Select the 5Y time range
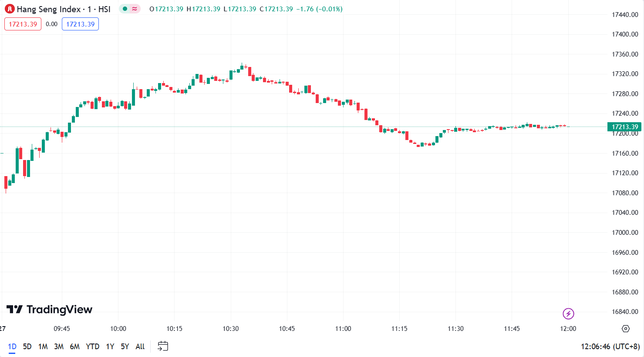Image resolution: width=644 pixels, height=357 pixels. [x=125, y=347]
